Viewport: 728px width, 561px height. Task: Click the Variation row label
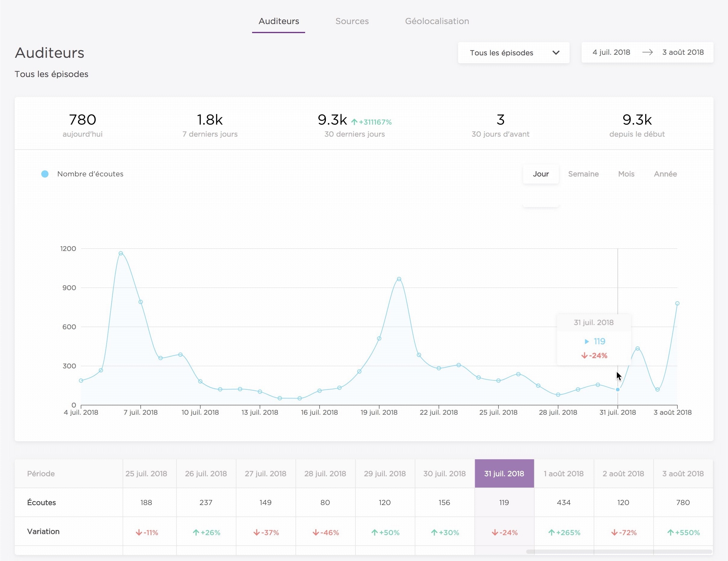click(x=43, y=531)
